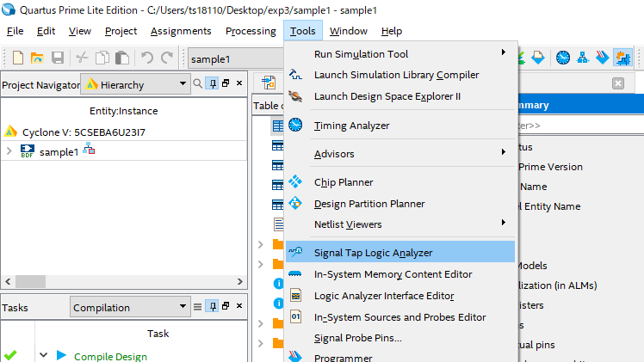Choose Signal Probe Pins... menu entry
The width and height of the screenshot is (644, 362).
pyautogui.click(x=358, y=338)
